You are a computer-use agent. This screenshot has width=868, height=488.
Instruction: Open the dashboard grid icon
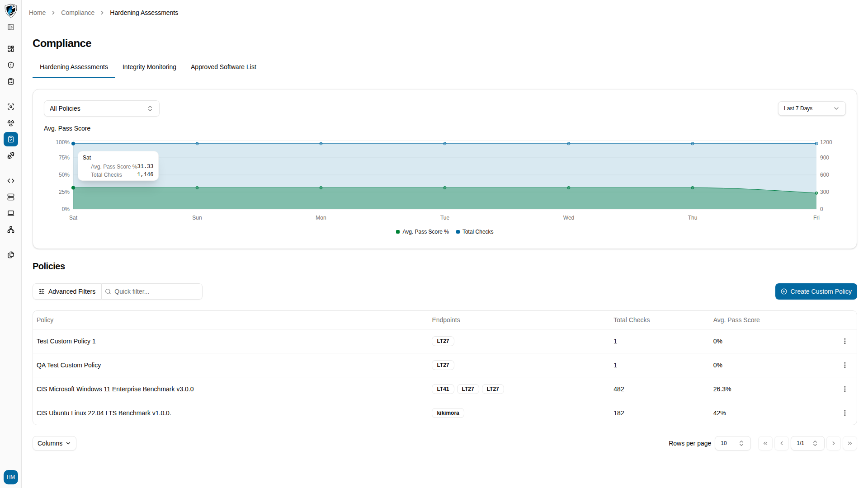(x=11, y=49)
